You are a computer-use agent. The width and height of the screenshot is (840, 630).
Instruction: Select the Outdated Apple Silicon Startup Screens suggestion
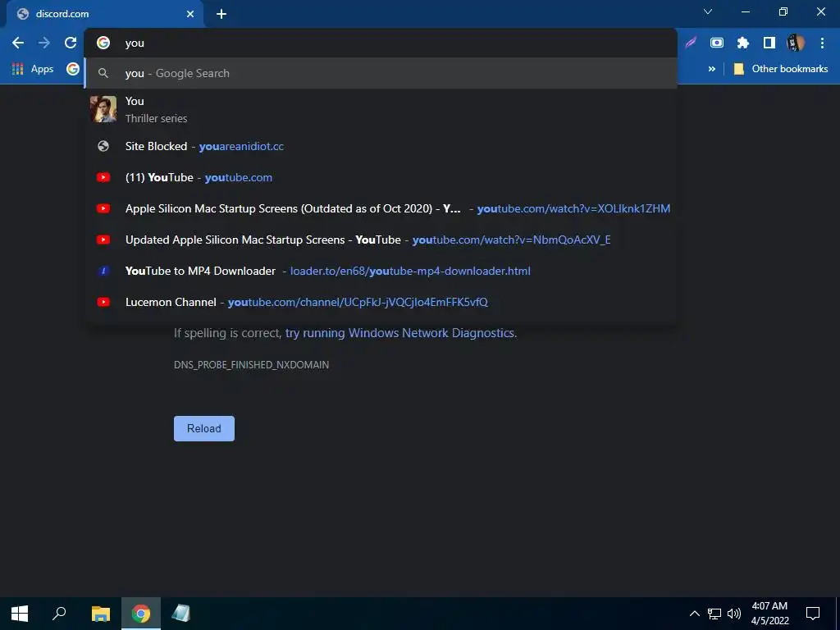381,208
